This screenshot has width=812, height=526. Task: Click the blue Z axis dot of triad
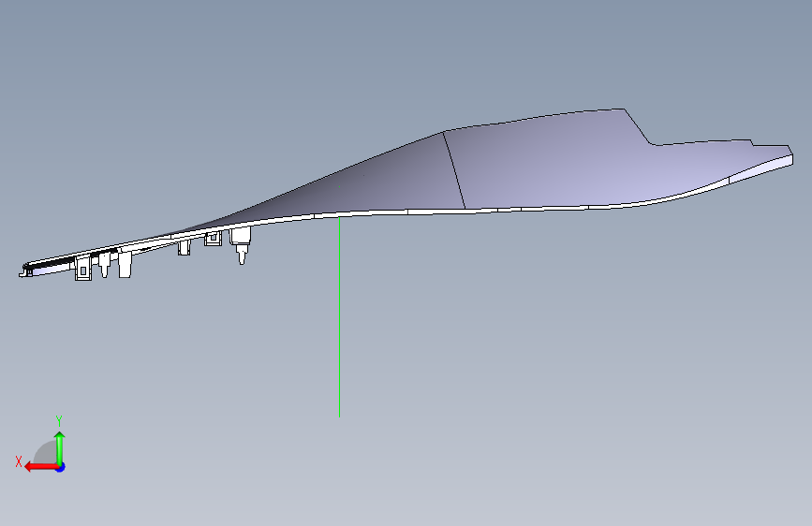tap(61, 467)
